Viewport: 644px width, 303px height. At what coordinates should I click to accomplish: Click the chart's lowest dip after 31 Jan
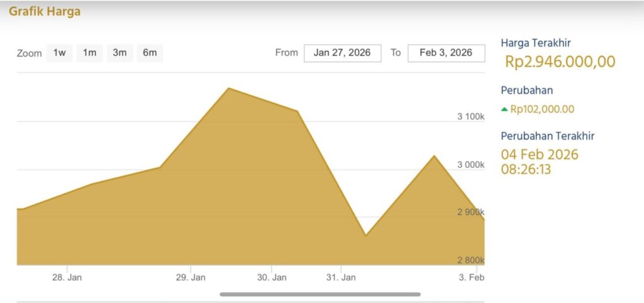coord(365,236)
